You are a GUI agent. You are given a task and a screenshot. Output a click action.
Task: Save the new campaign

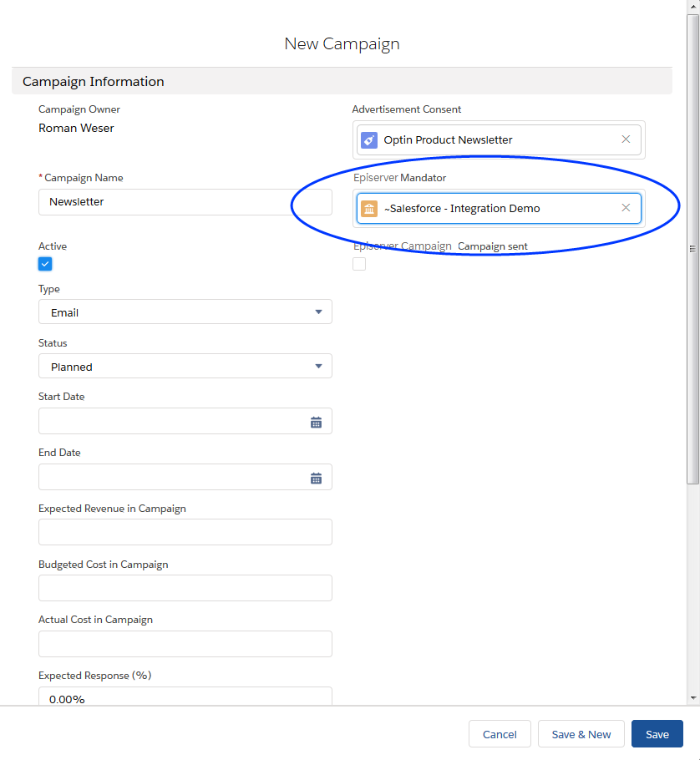[657, 734]
